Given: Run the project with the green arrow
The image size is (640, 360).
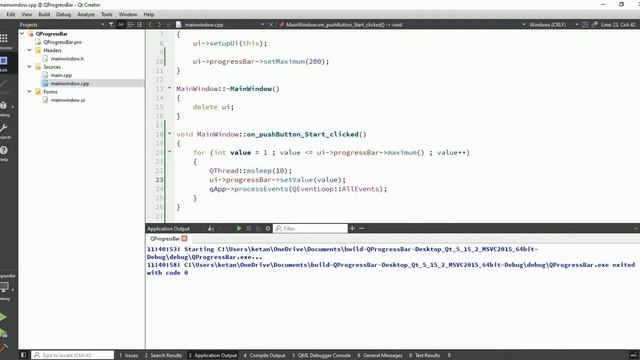Looking at the screenshot, I should click(x=3, y=317).
